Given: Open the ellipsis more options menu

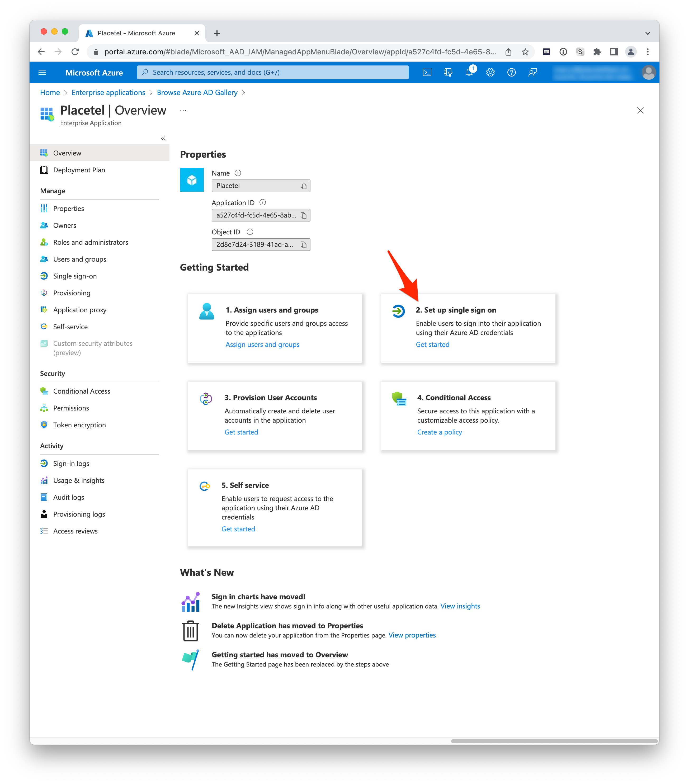Looking at the screenshot, I should click(x=183, y=110).
